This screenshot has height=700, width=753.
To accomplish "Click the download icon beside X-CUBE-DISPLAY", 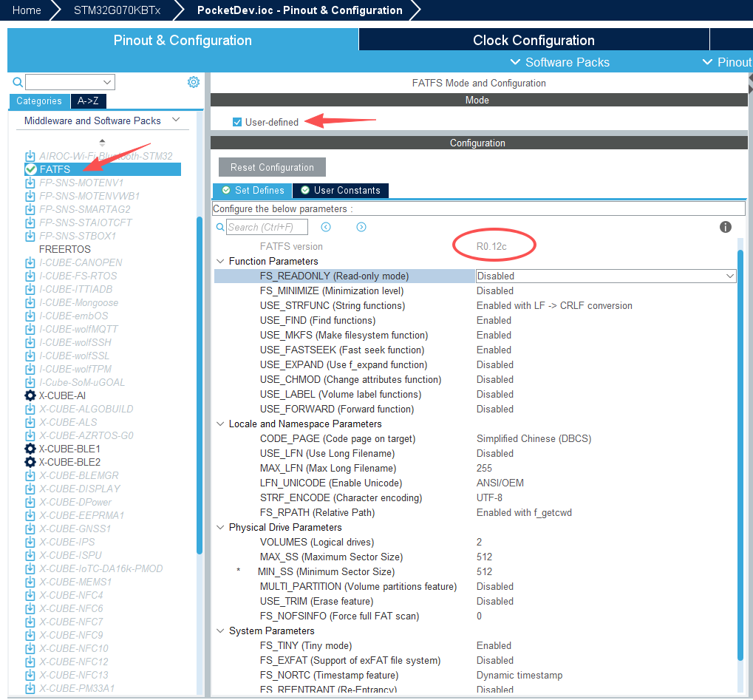I will [x=30, y=489].
